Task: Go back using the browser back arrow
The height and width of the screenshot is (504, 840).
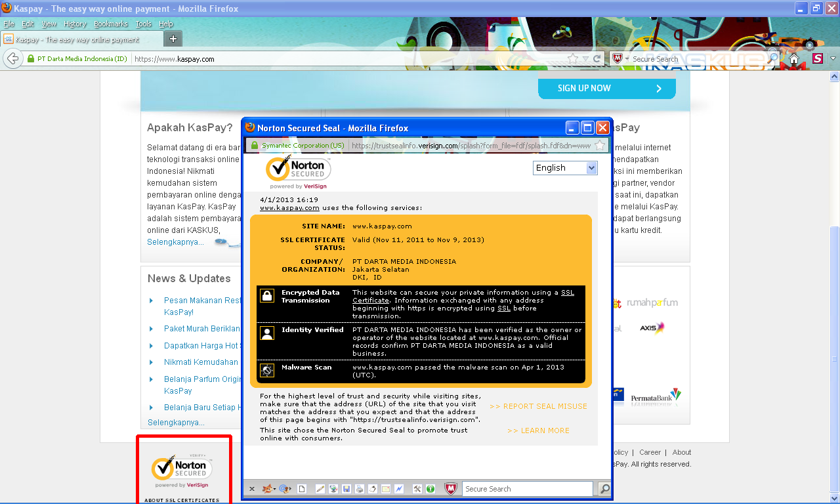Action: [12, 58]
